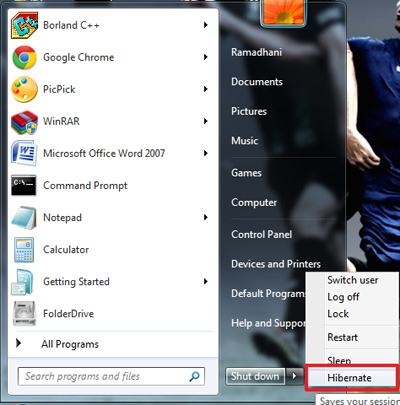Click the Microsoft Office Word 2007 icon

[24, 153]
